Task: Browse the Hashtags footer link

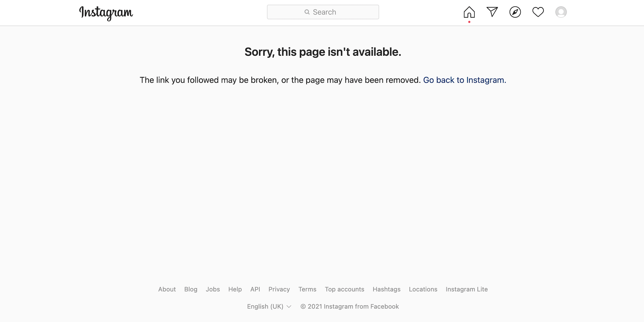Action: tap(386, 289)
